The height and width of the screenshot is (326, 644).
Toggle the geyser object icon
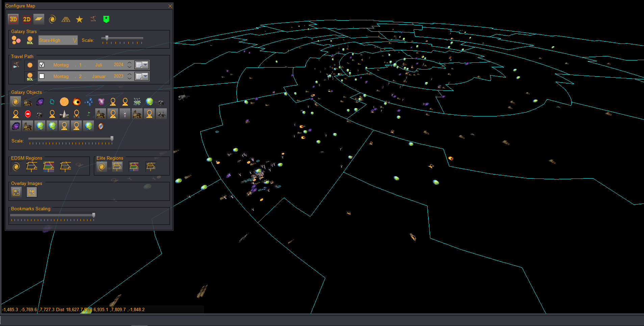click(64, 114)
